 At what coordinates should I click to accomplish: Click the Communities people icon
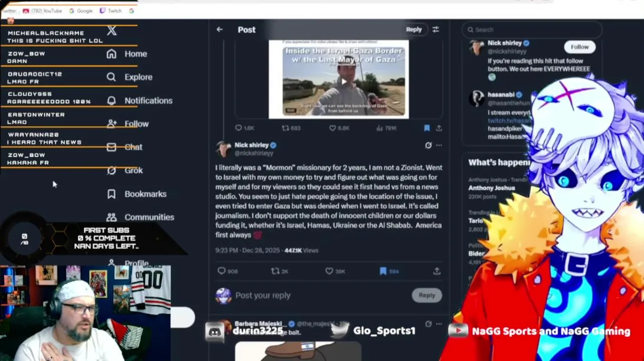click(111, 217)
